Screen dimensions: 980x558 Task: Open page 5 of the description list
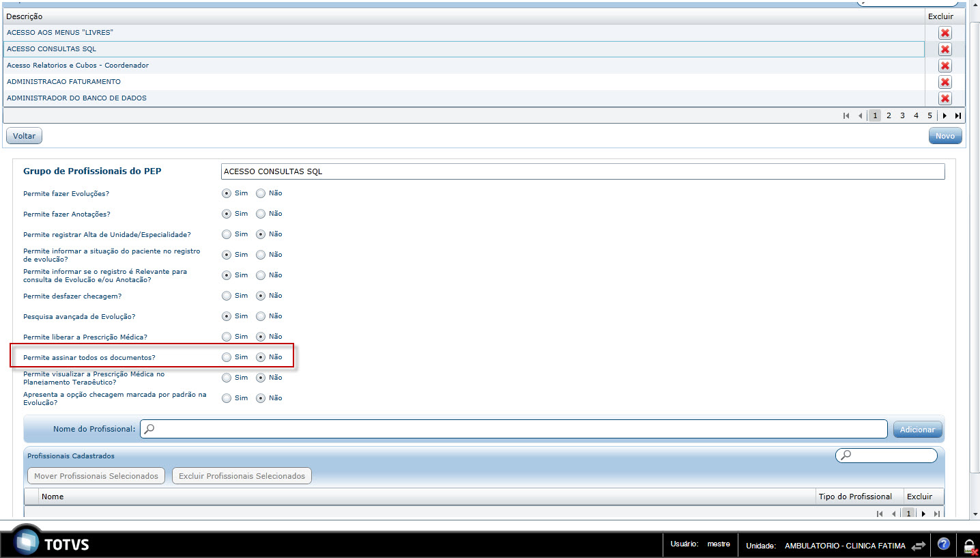tap(929, 115)
